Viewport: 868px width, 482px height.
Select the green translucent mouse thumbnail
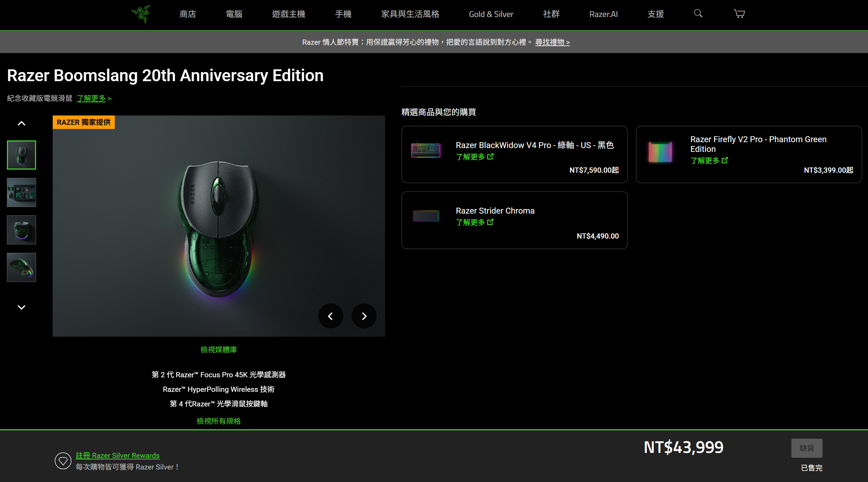(x=22, y=267)
